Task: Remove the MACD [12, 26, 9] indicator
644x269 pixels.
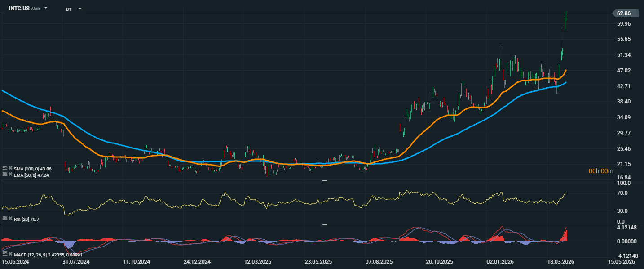Action: pos(10,254)
